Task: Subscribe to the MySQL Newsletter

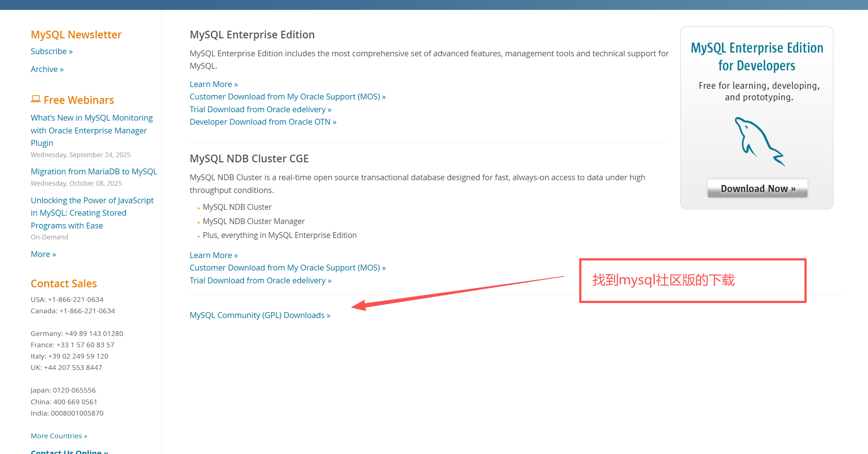Action: pos(52,51)
